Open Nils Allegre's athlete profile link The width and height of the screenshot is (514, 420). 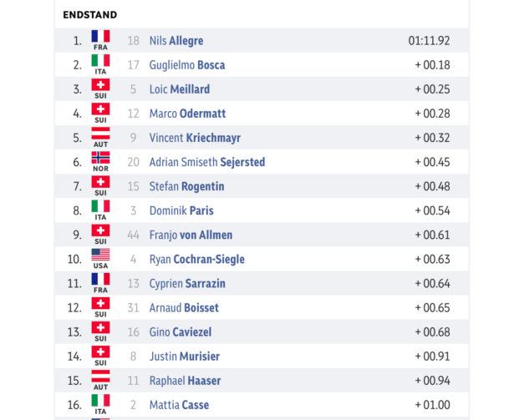pos(176,41)
